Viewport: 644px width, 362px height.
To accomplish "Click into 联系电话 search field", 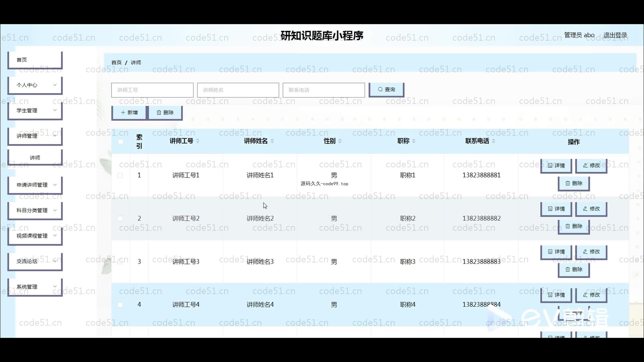I will (x=324, y=90).
